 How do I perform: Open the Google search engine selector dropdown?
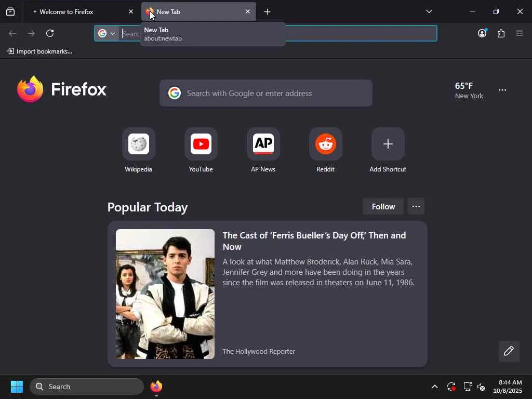pyautogui.click(x=107, y=33)
